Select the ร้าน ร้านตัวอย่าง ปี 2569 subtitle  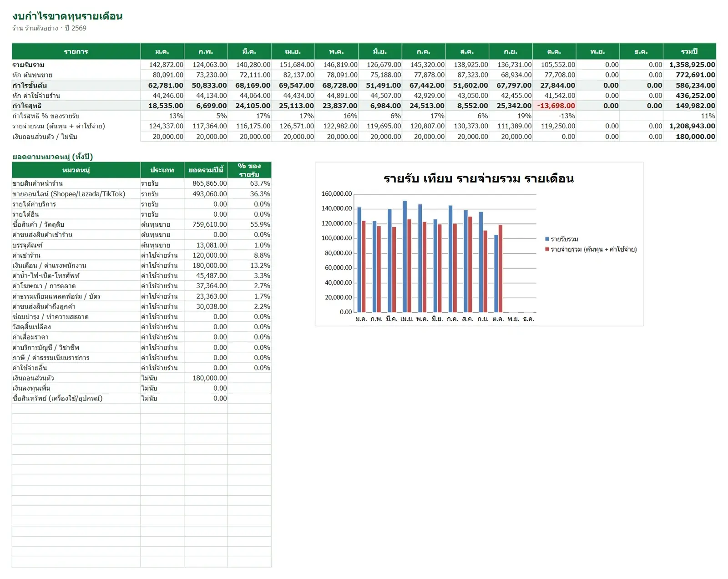click(49, 28)
